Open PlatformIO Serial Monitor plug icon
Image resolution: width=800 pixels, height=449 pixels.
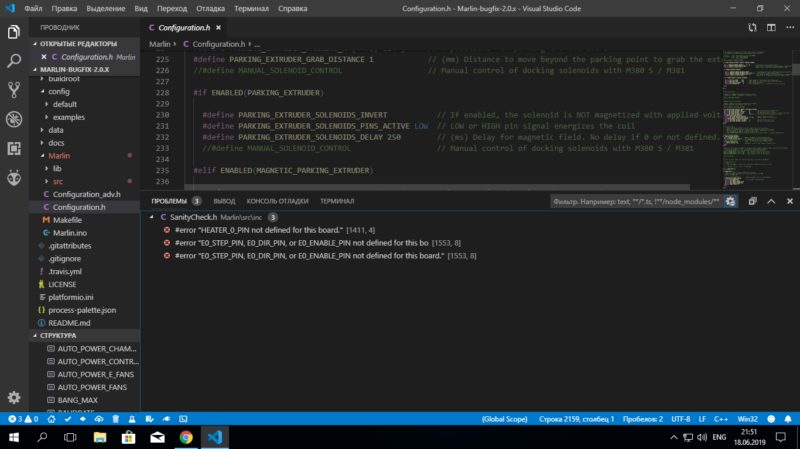[166, 419]
